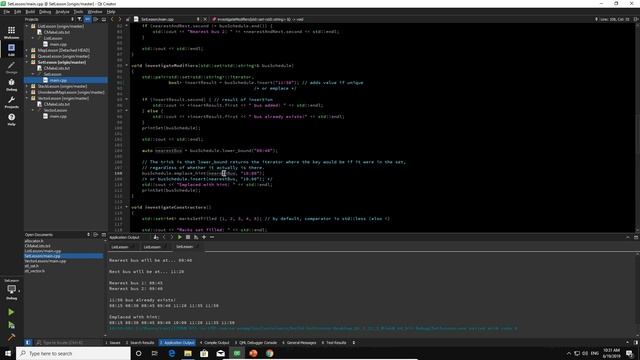This screenshot has width=640, height=360.
Task: Open Debug mode in the left sidebar
Action: (11, 84)
